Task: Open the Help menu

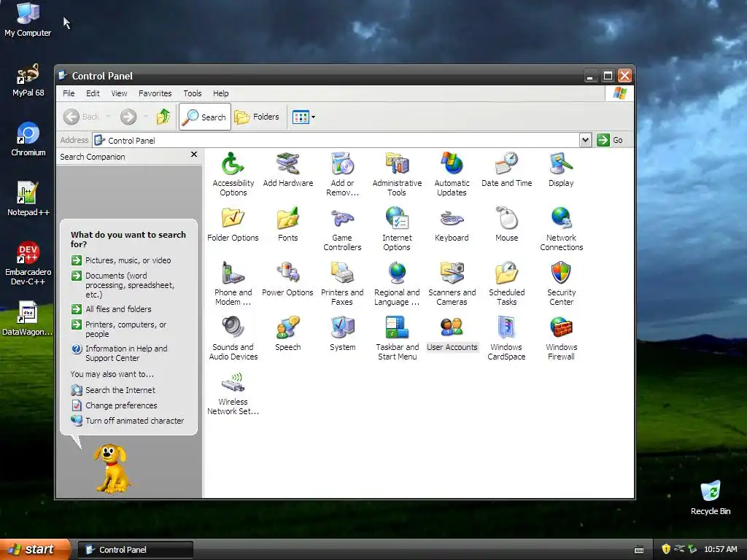Action: 220,93
